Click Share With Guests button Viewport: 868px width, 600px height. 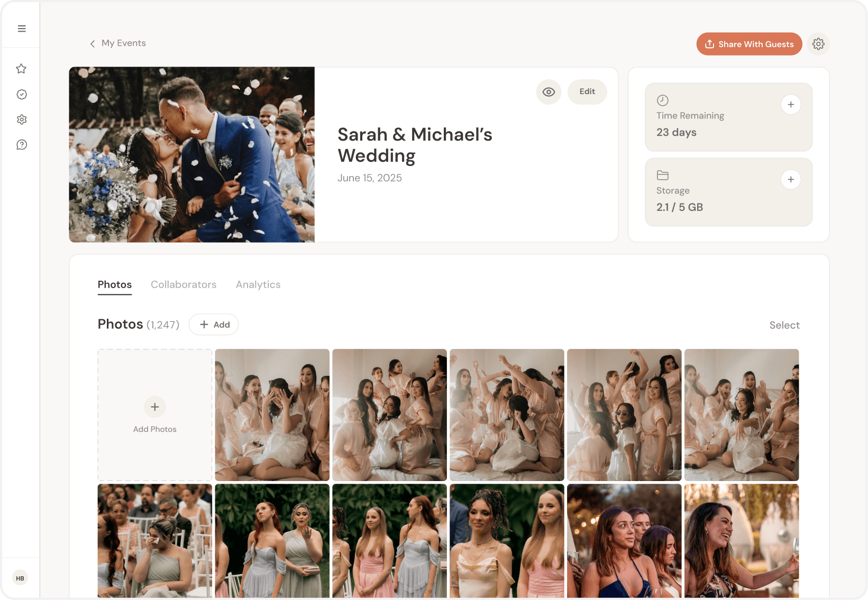pos(749,44)
